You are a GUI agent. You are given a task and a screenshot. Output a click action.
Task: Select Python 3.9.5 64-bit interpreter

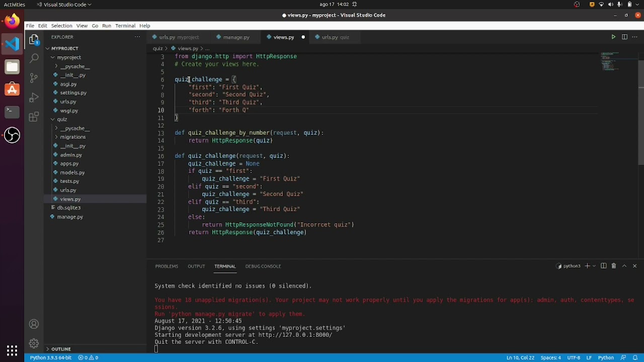(x=50, y=357)
